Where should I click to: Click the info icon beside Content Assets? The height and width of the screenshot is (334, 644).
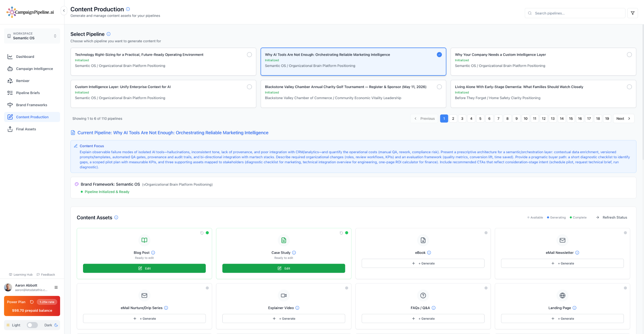pos(116,217)
